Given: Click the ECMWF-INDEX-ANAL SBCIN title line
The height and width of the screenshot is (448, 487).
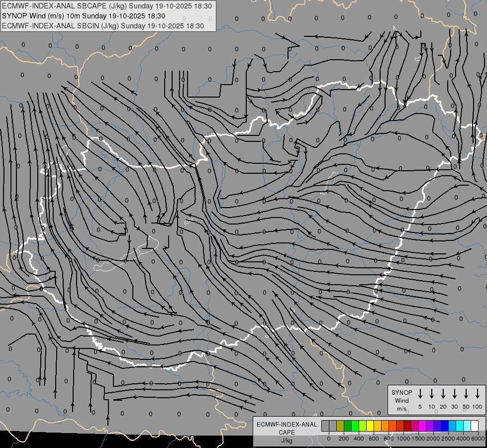Looking at the screenshot, I should click(103, 26).
